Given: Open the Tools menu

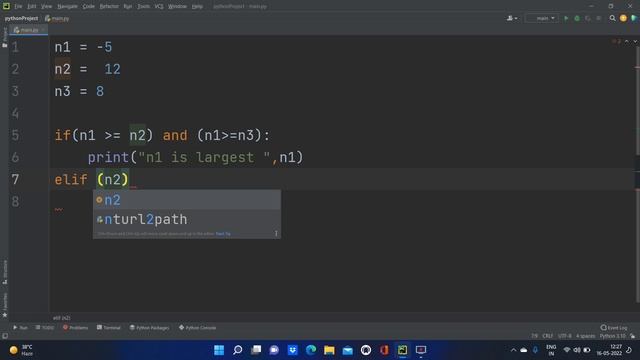Looking at the screenshot, I should 143,7.
